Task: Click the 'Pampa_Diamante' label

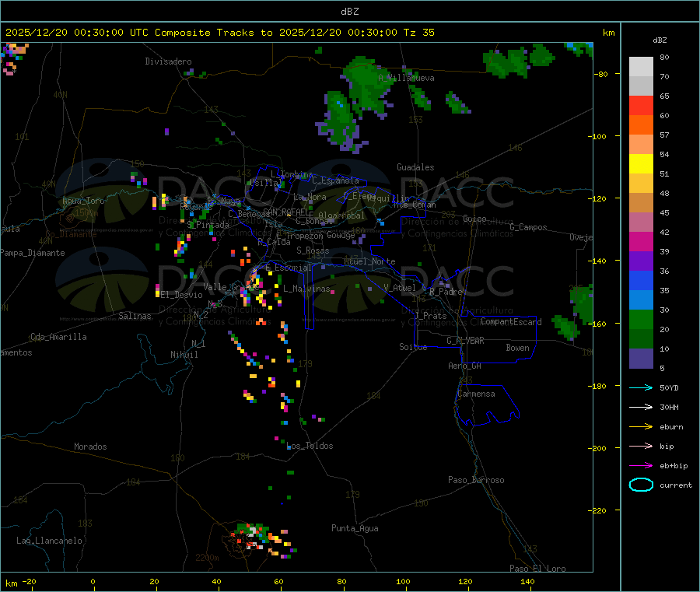Action: (x=33, y=253)
